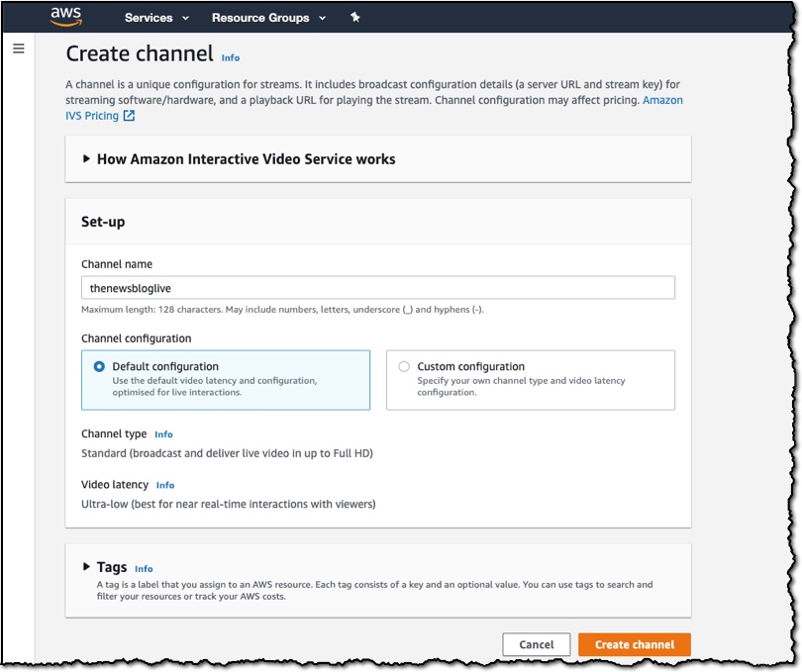Click the AWS logo home icon
This screenshot has width=802, height=672.
pyautogui.click(x=66, y=17)
